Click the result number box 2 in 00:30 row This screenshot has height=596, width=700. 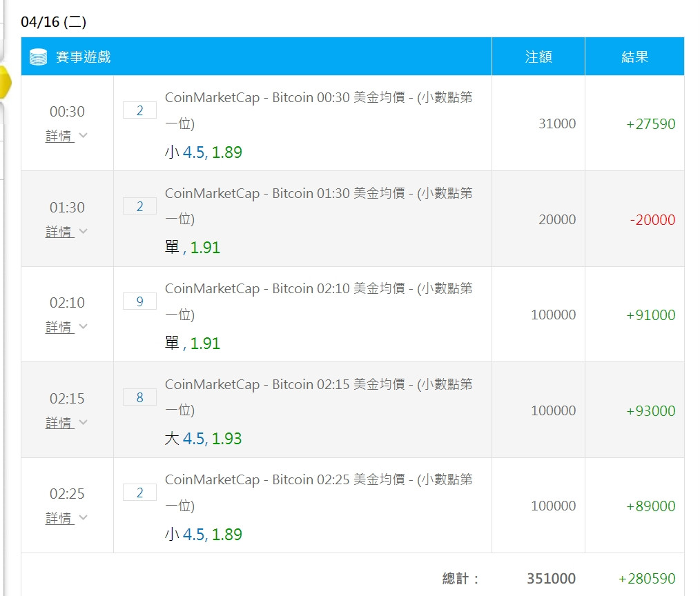[x=139, y=110]
